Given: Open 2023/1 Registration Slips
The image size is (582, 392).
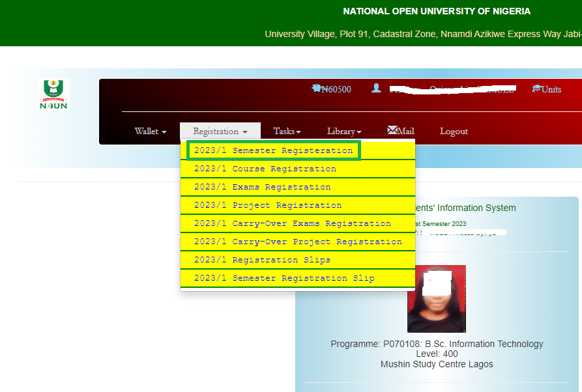Looking at the screenshot, I should [x=298, y=260].
